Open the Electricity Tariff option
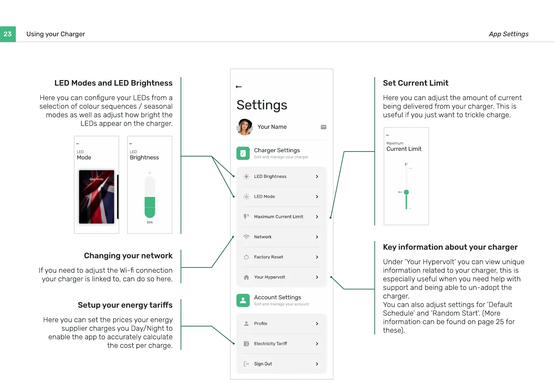 [270, 344]
